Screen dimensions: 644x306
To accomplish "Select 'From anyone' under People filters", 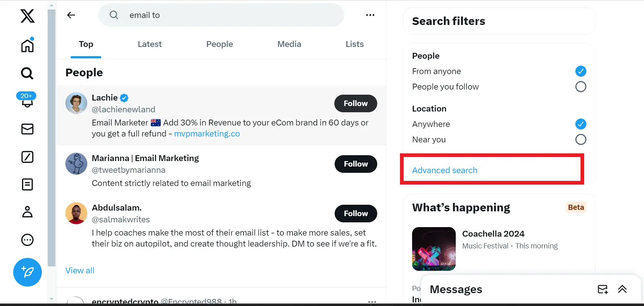I will tap(581, 71).
